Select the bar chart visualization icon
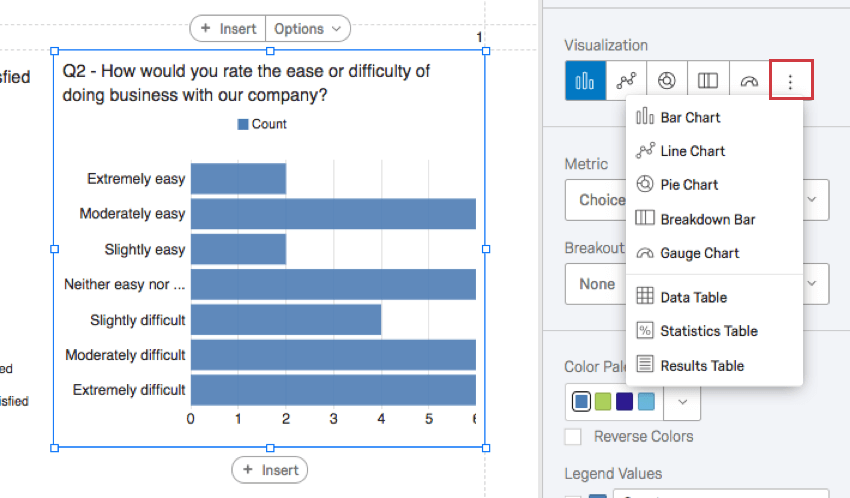 pyautogui.click(x=585, y=81)
